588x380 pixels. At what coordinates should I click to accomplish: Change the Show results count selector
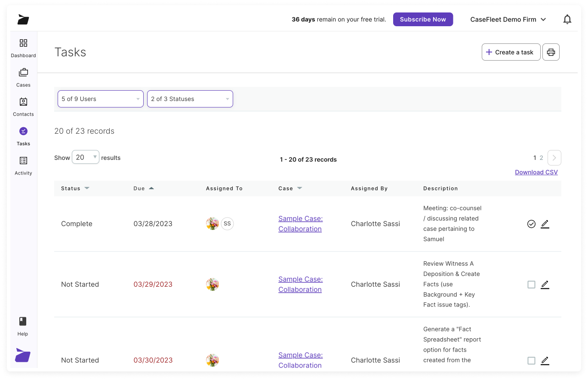point(85,157)
